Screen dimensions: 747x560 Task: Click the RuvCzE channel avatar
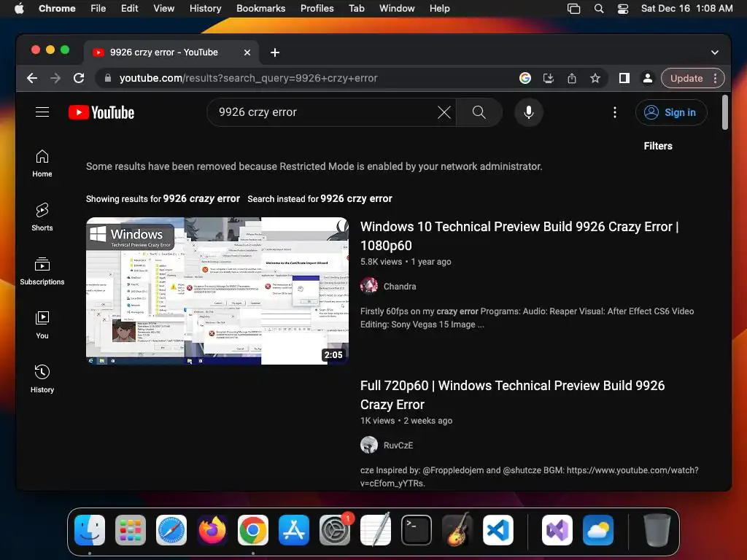(x=369, y=445)
